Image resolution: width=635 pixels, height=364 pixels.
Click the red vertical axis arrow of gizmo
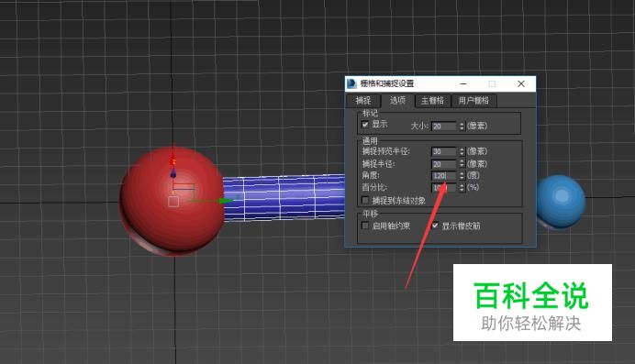[x=173, y=158]
